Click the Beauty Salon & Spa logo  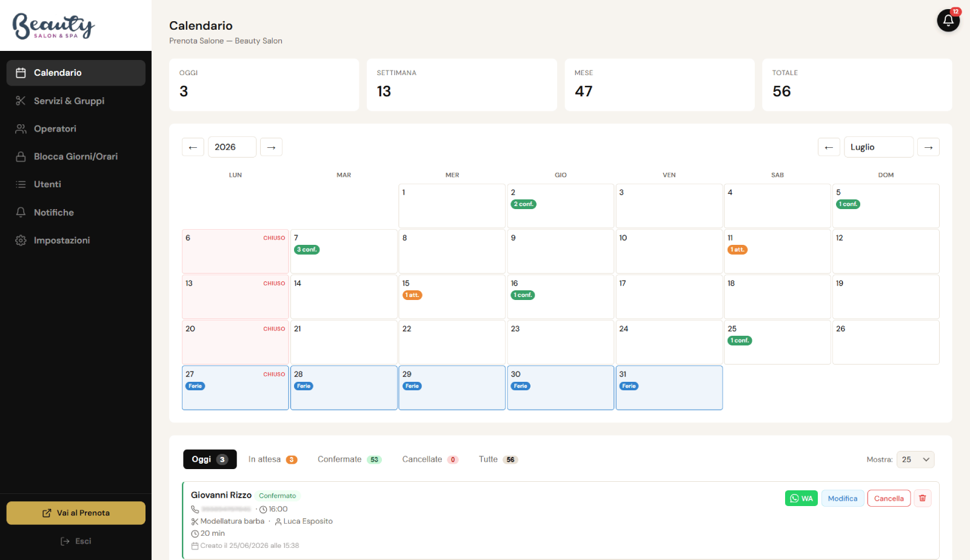click(x=53, y=26)
